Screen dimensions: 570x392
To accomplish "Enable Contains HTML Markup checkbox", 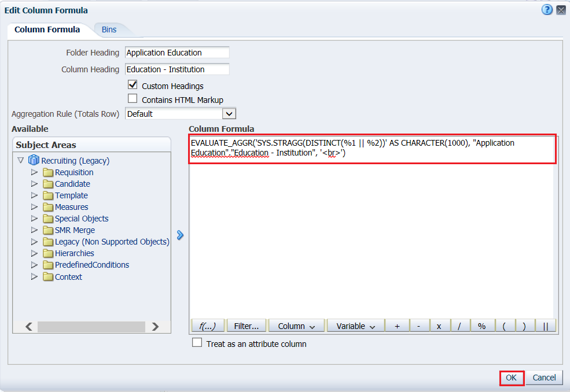I will click(x=133, y=99).
